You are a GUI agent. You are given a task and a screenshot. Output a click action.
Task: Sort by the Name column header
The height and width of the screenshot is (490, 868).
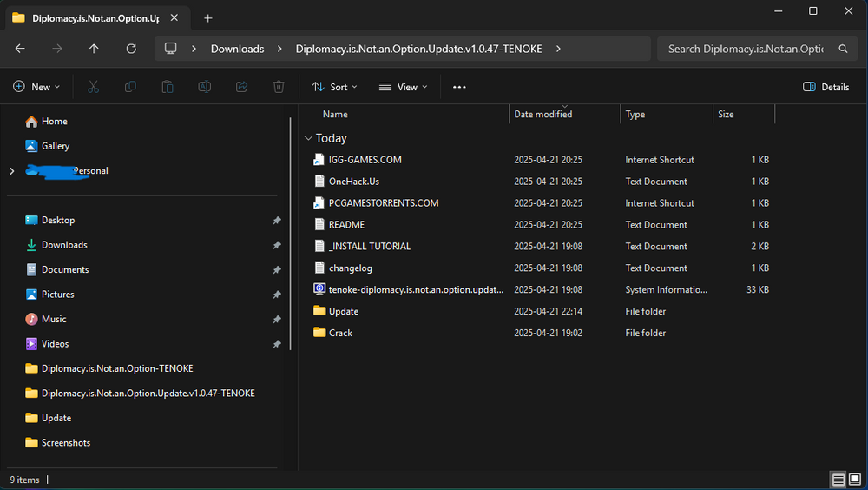tap(335, 114)
